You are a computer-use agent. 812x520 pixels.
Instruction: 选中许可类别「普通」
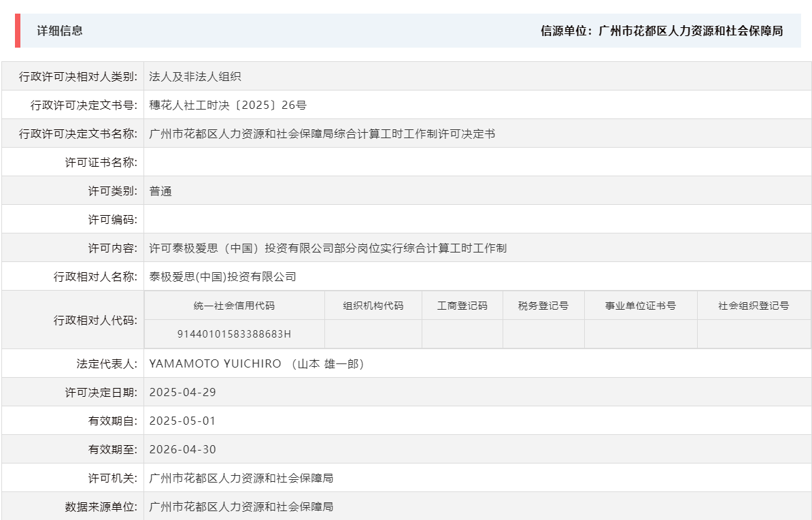coord(161,190)
